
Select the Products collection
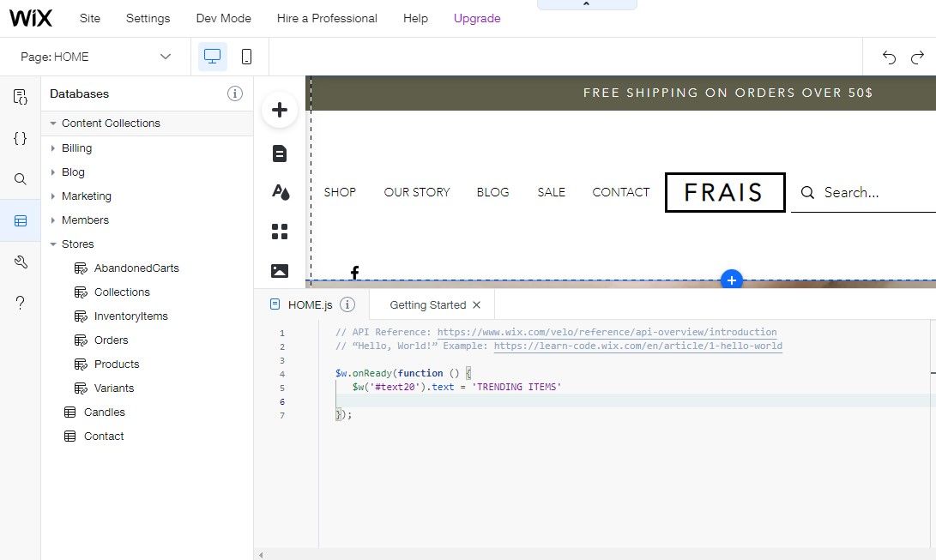coord(116,364)
